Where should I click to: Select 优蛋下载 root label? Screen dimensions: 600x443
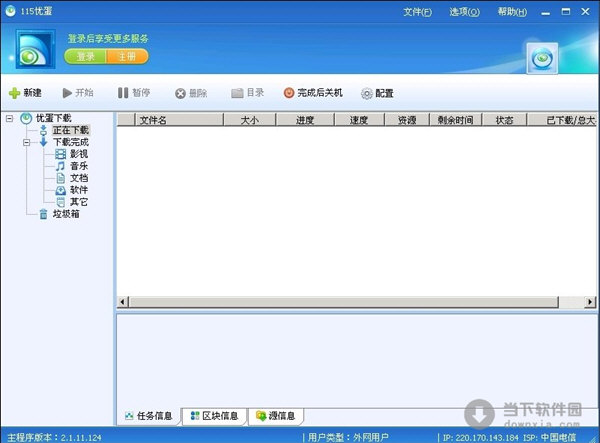tap(54, 118)
